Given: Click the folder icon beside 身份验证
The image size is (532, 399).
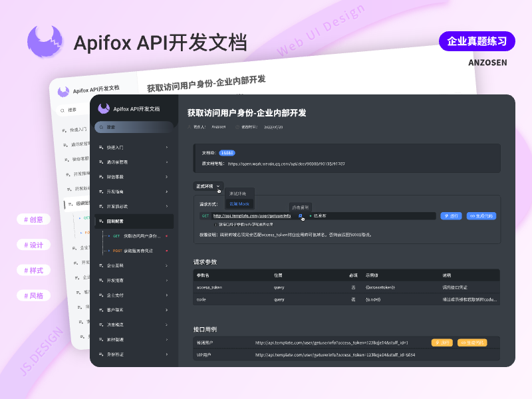Looking at the screenshot, I should point(101,354).
